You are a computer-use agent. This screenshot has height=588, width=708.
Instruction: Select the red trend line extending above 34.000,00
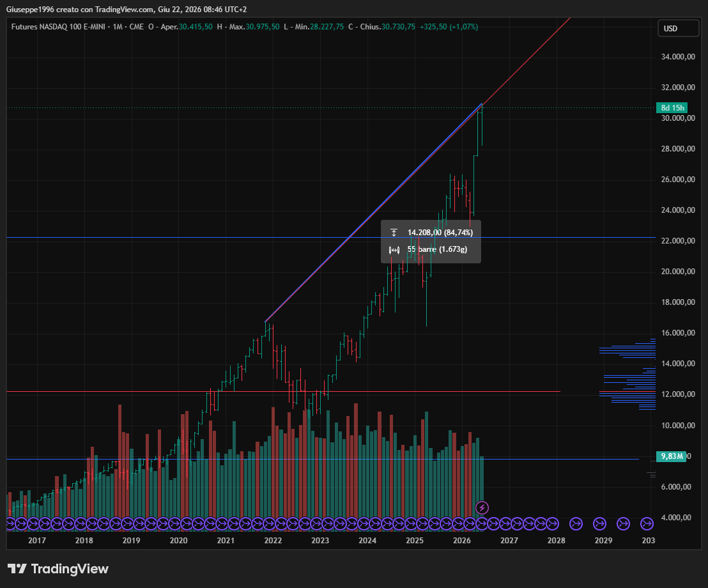[526, 61]
